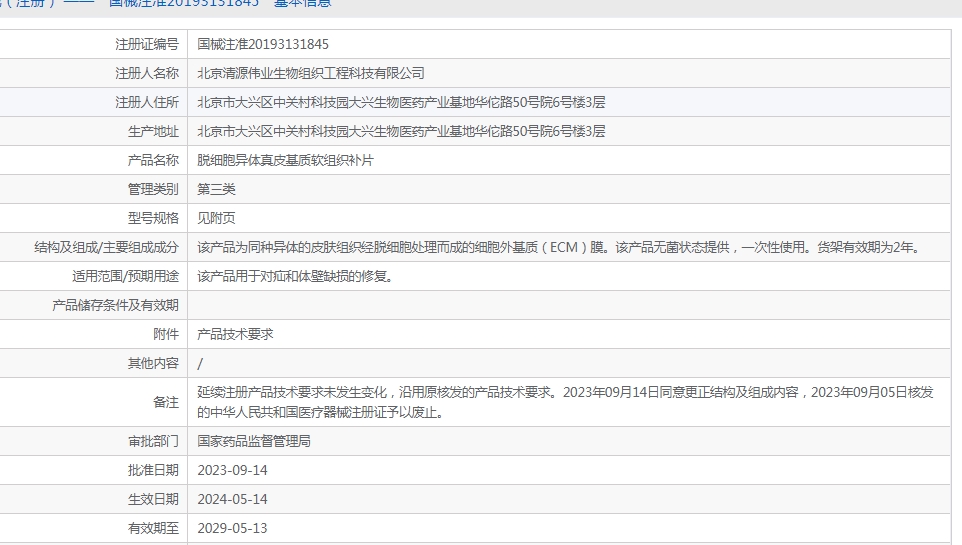Select intended use text 该产品用于对疝和体壁缺损的修复
Image resolution: width=962 pixels, height=545 pixels.
click(x=295, y=276)
